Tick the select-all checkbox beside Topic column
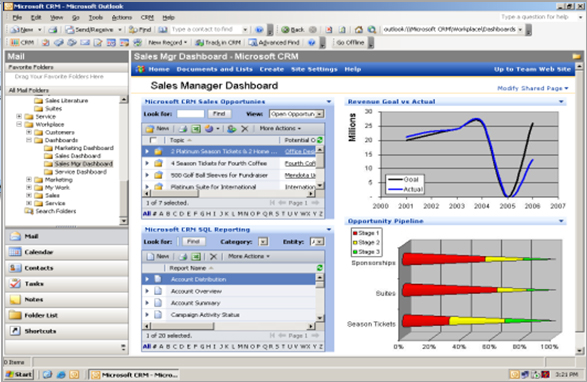Image resolution: width=587 pixels, height=382 pixels. point(153,140)
